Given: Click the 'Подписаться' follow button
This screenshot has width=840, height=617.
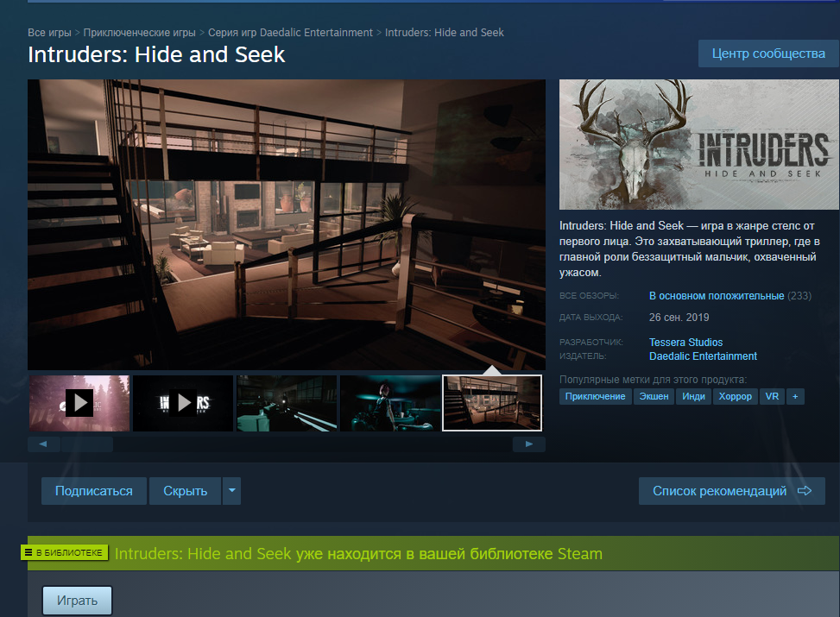Looking at the screenshot, I should coord(94,491).
